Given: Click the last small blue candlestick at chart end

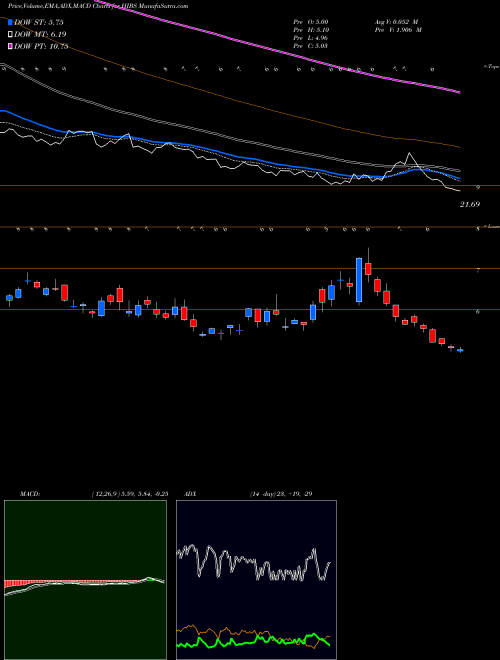Looking at the screenshot, I should tap(460, 350).
